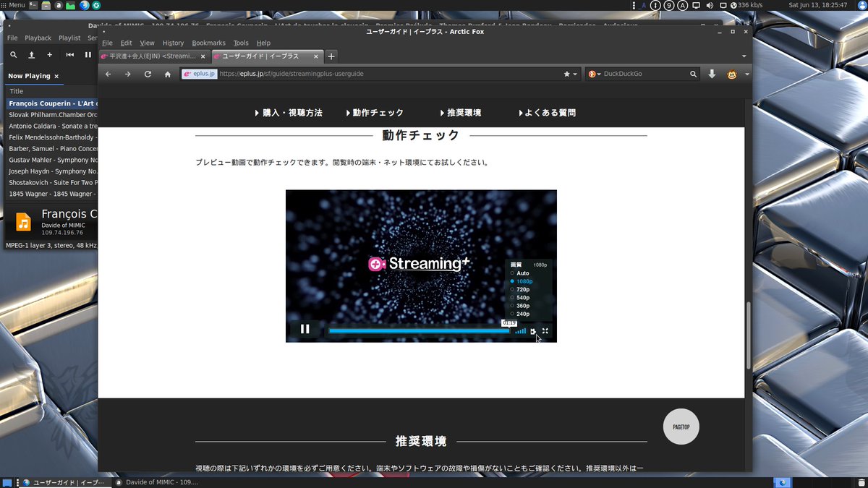Open the Bookmarks menu

click(208, 43)
